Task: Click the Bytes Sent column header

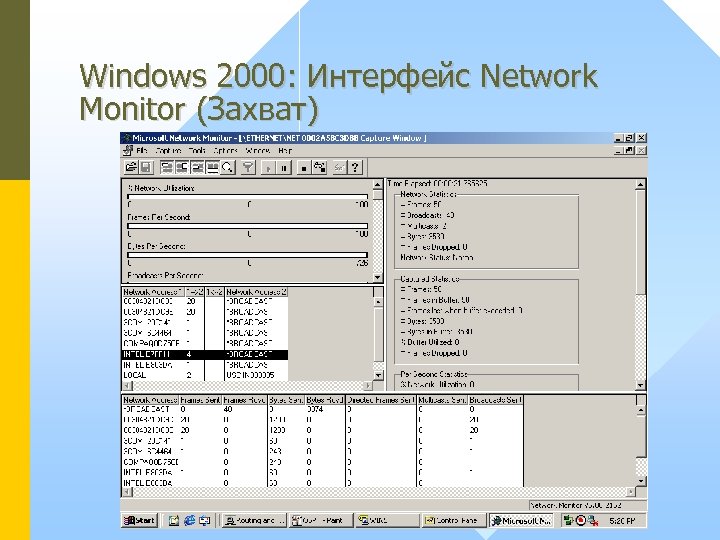Action: 287,400
